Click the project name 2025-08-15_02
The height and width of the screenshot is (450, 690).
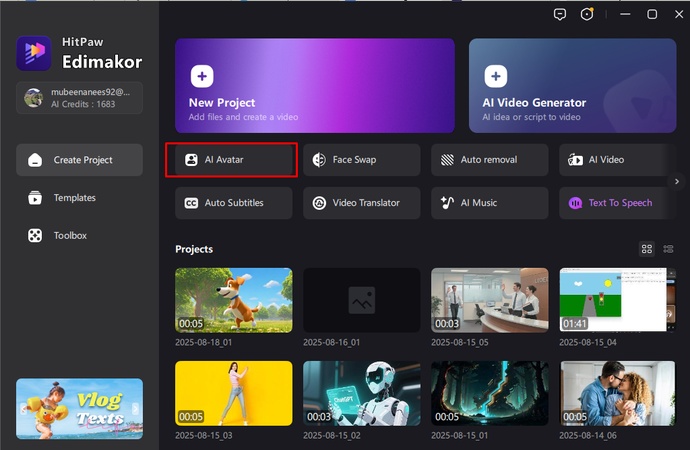332,435
